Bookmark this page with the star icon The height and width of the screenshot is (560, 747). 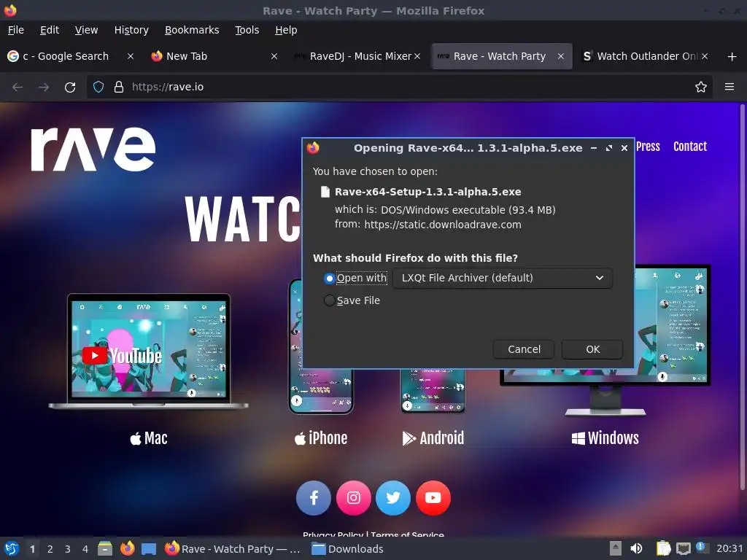(x=701, y=87)
